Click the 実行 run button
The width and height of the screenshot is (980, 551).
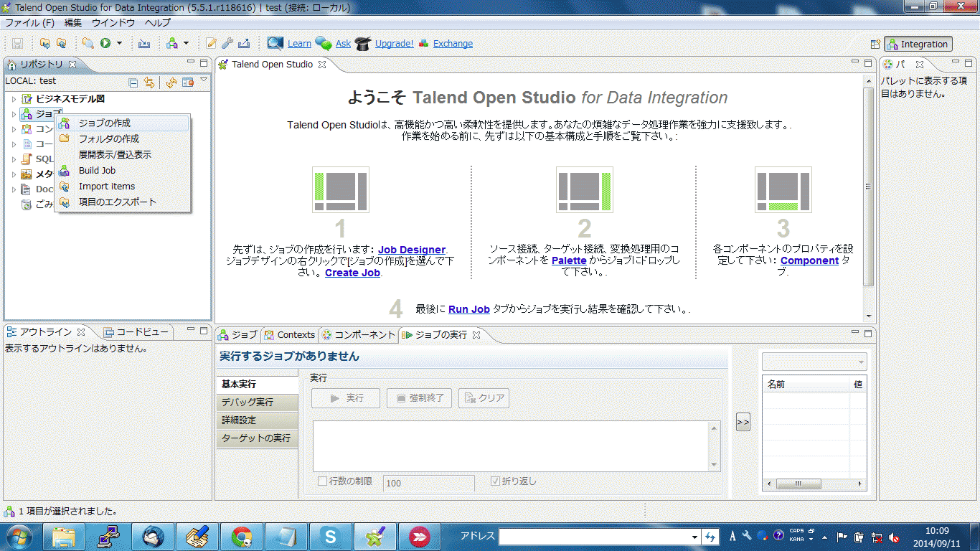[345, 398]
